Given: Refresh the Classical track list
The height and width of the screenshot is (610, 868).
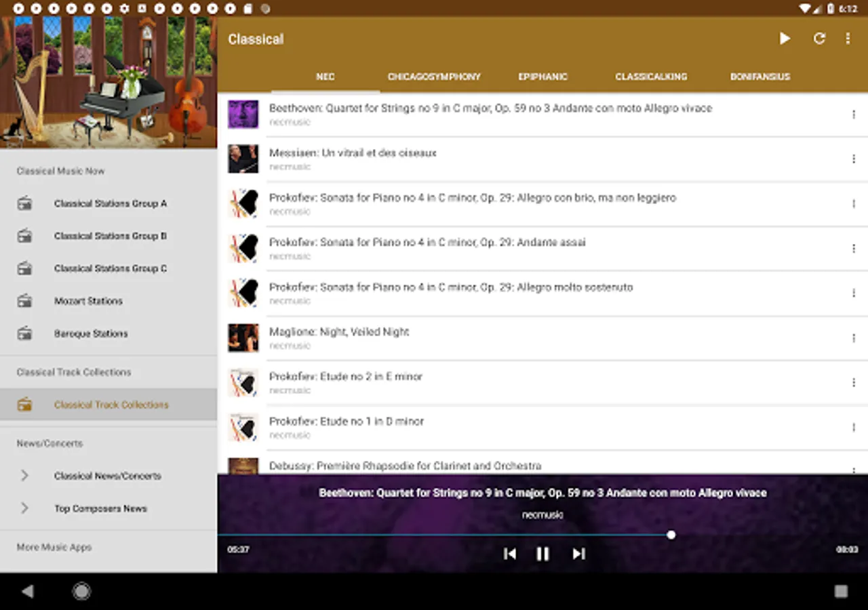Looking at the screenshot, I should tap(819, 39).
